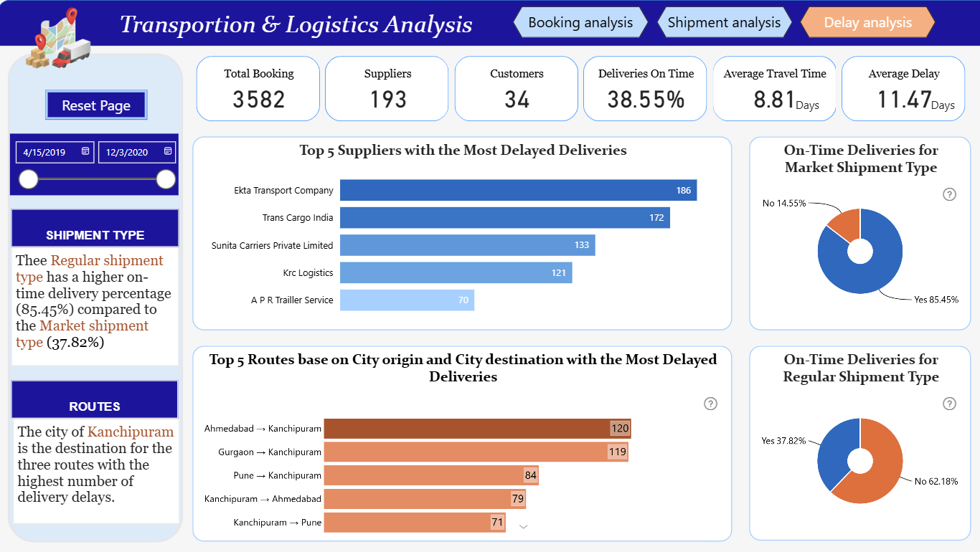Click the ROUTES panel header
Image resolution: width=980 pixels, height=552 pixels.
coord(95,400)
